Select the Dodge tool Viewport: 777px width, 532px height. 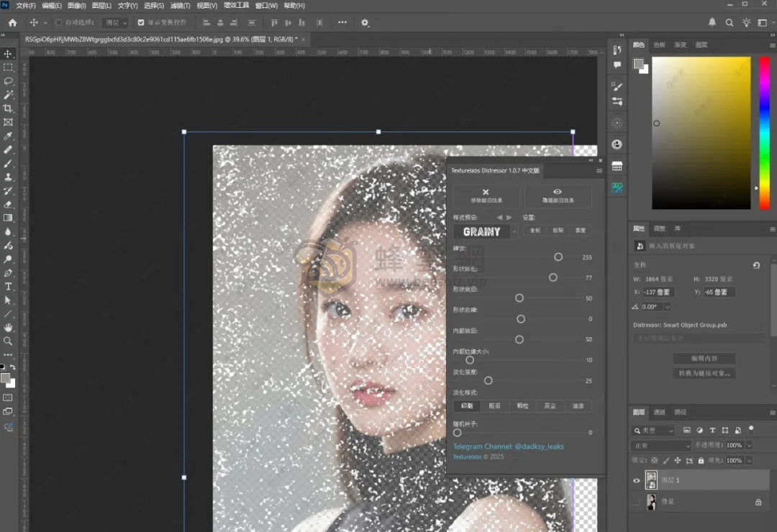coord(8,259)
